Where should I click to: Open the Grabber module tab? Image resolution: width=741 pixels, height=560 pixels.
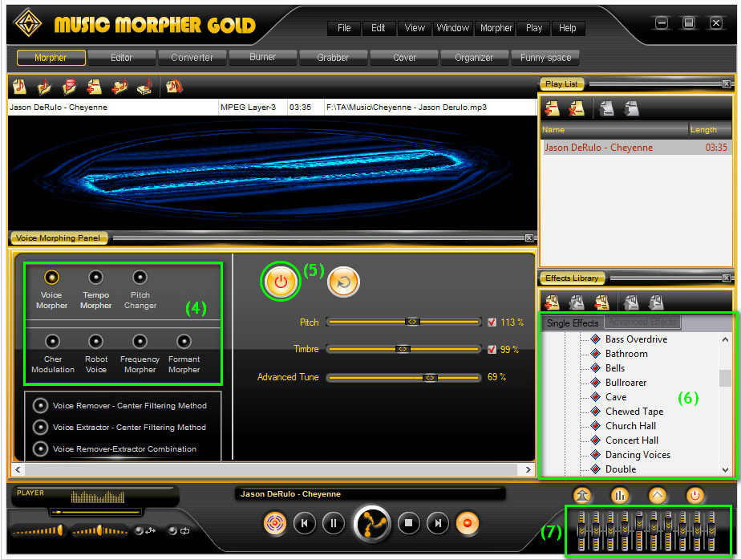click(x=333, y=58)
